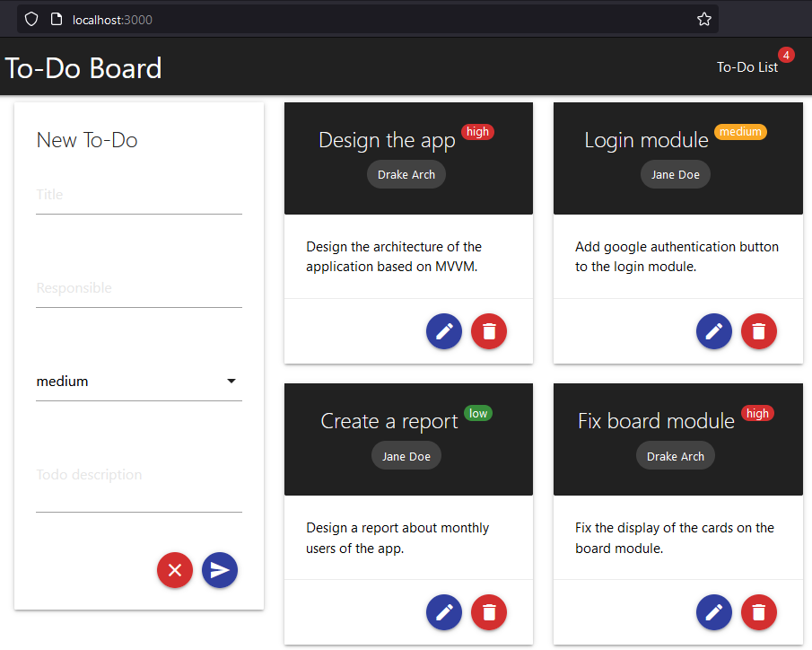
Task: Delete the "Create a report" card
Action: click(x=489, y=612)
